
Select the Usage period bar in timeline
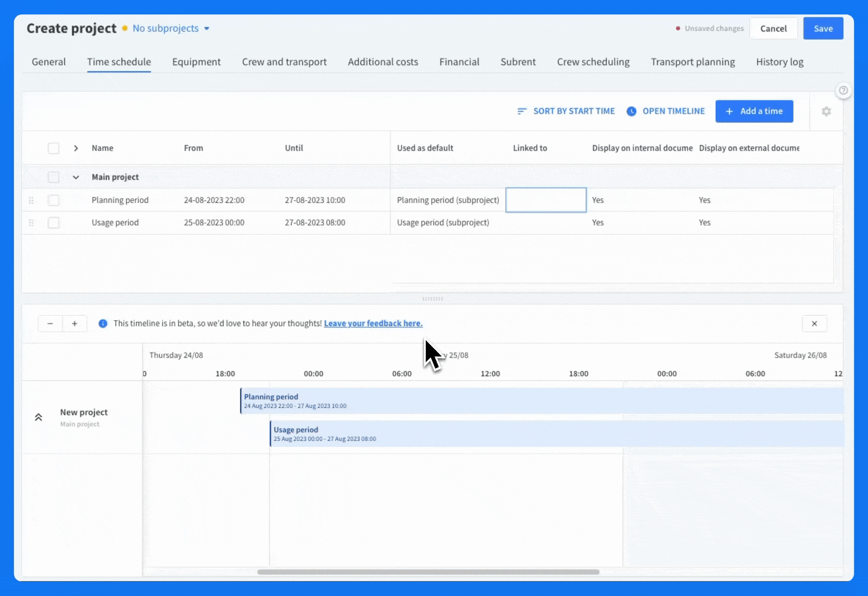[557, 434]
